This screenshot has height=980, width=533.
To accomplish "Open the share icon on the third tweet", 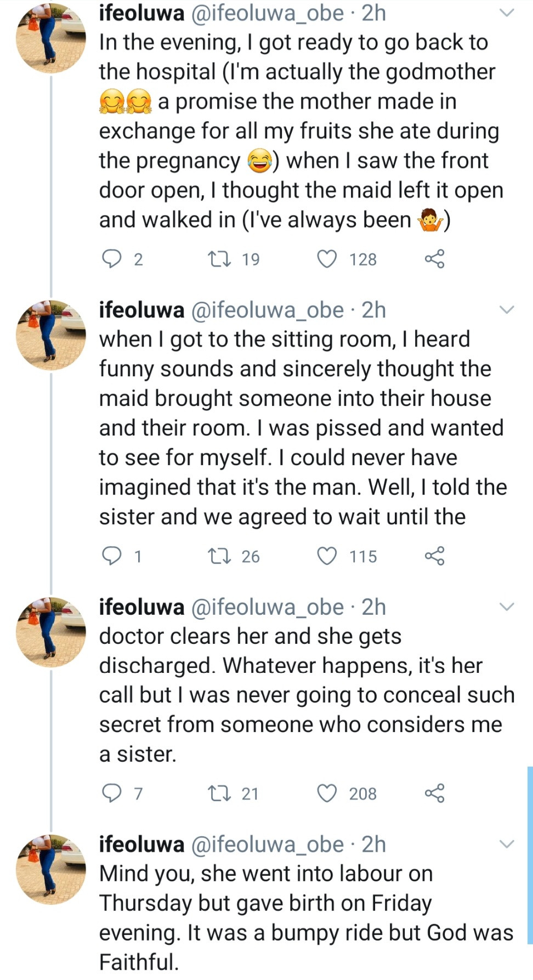I will 435,792.
